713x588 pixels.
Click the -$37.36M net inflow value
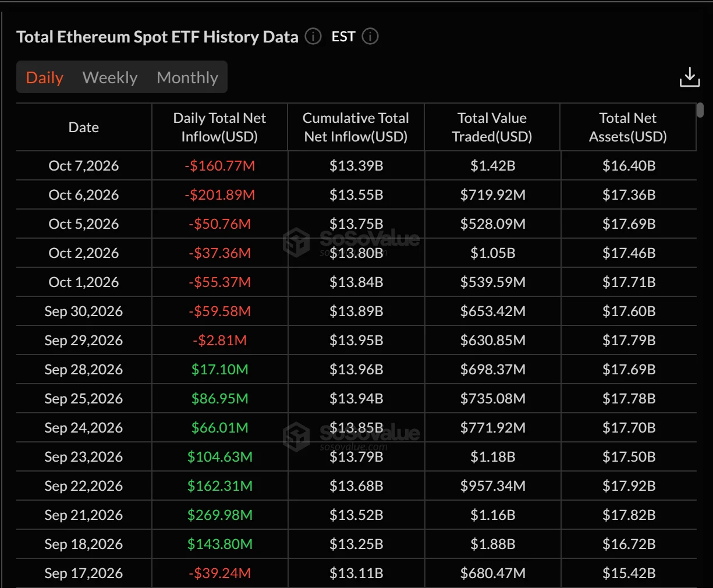point(220,253)
